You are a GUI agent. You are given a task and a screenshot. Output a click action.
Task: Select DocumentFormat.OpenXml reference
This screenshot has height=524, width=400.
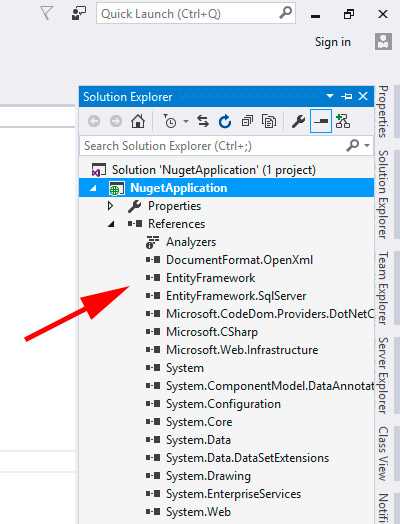(239, 260)
